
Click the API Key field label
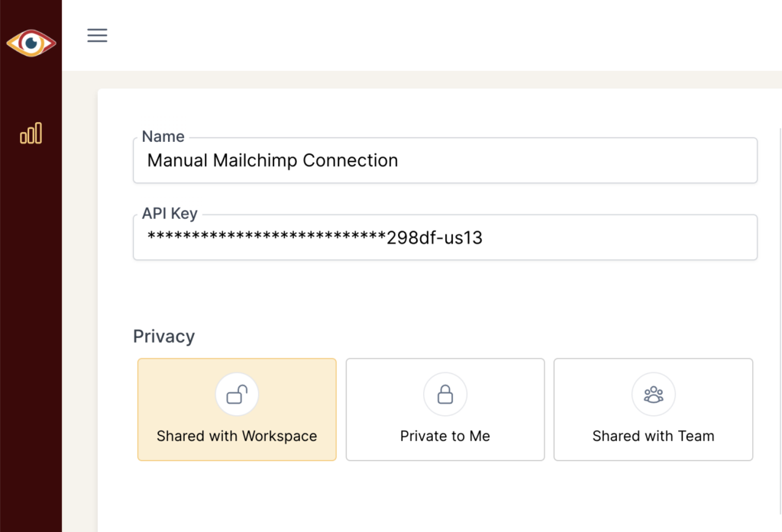point(170,214)
